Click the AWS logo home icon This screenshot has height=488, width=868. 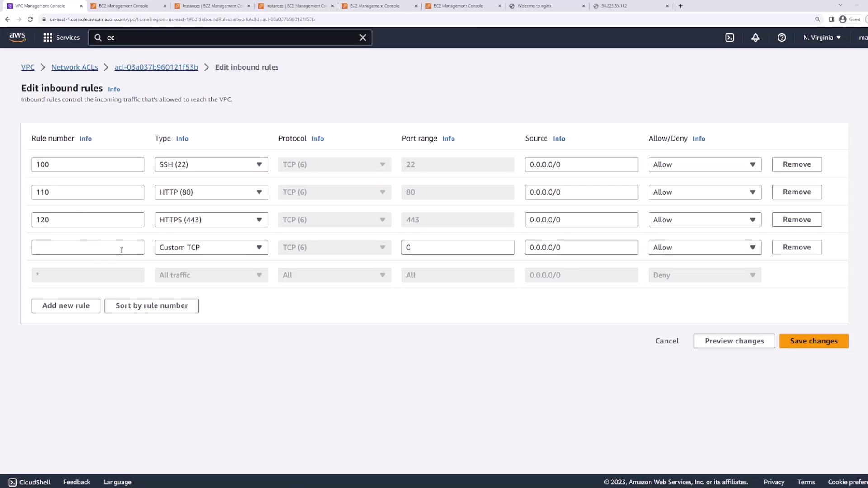[17, 38]
